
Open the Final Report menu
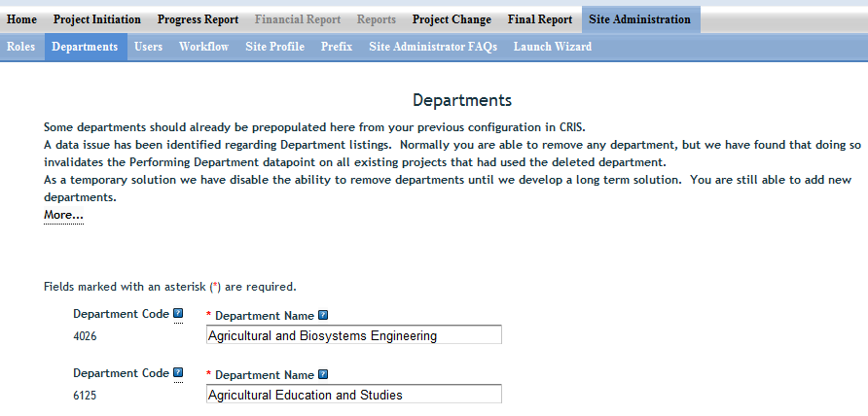(x=540, y=19)
